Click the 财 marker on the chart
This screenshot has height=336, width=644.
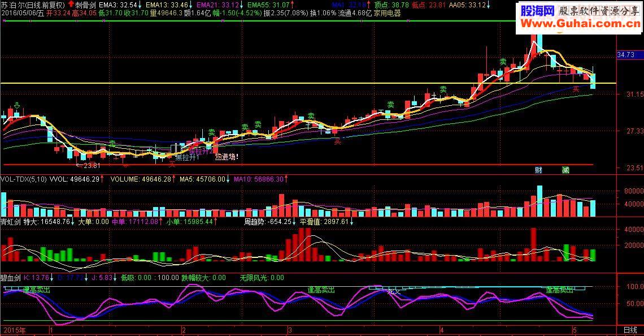tap(538, 170)
